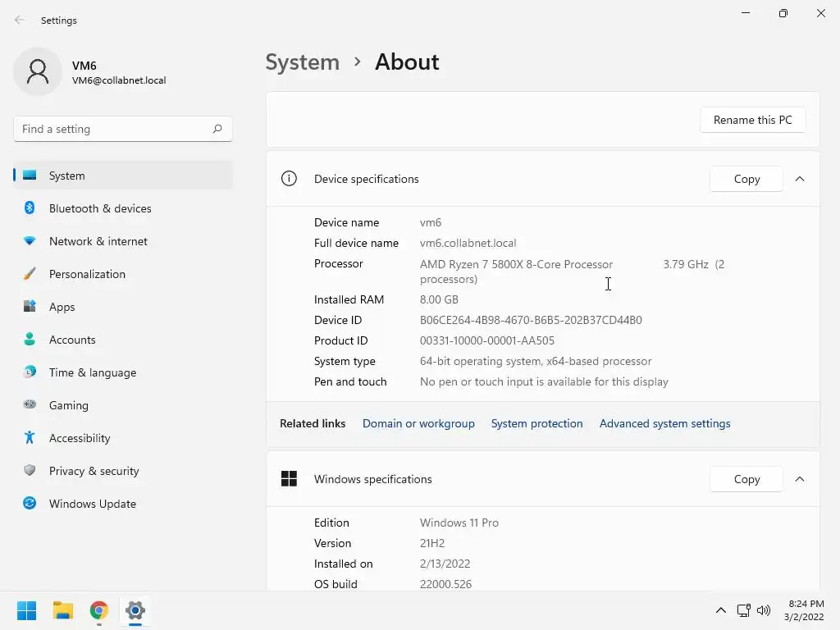Open Time & language settings

123,372
